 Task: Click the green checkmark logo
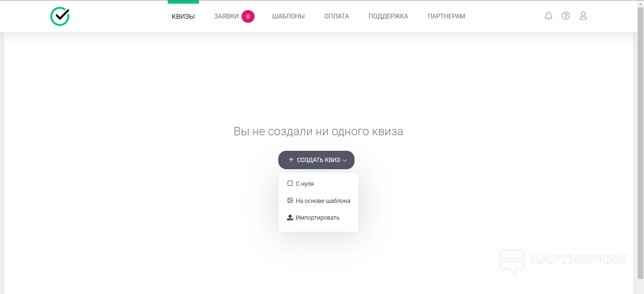(60, 16)
